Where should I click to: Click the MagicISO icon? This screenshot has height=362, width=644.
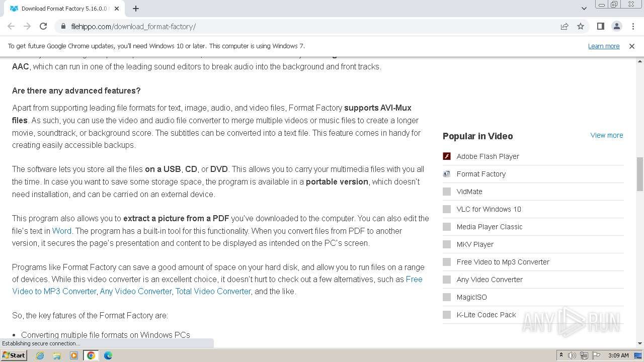click(447, 297)
